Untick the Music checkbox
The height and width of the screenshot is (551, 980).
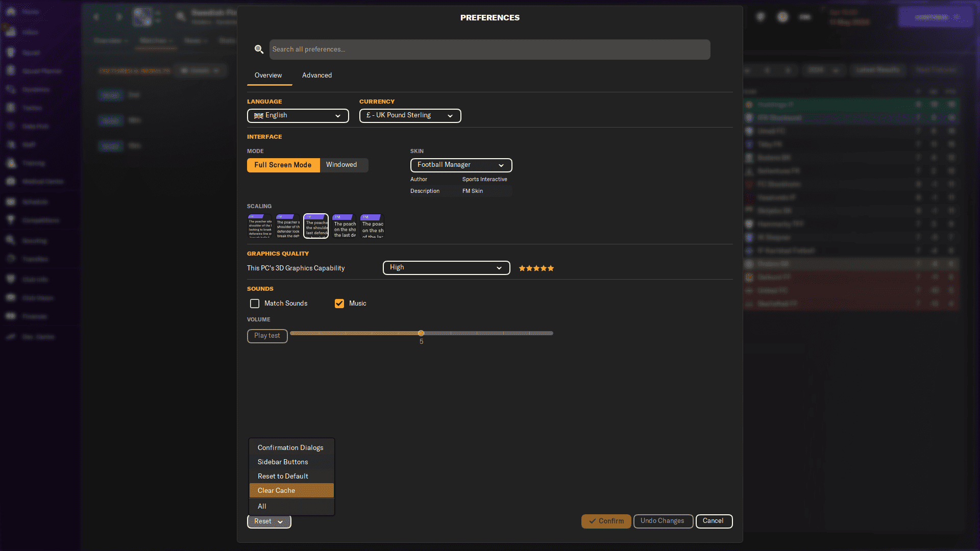339,304
